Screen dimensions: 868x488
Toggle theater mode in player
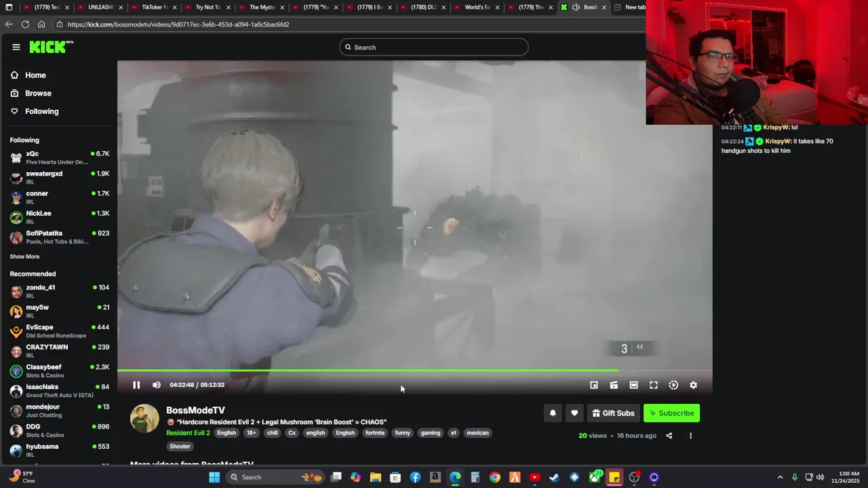click(633, 385)
